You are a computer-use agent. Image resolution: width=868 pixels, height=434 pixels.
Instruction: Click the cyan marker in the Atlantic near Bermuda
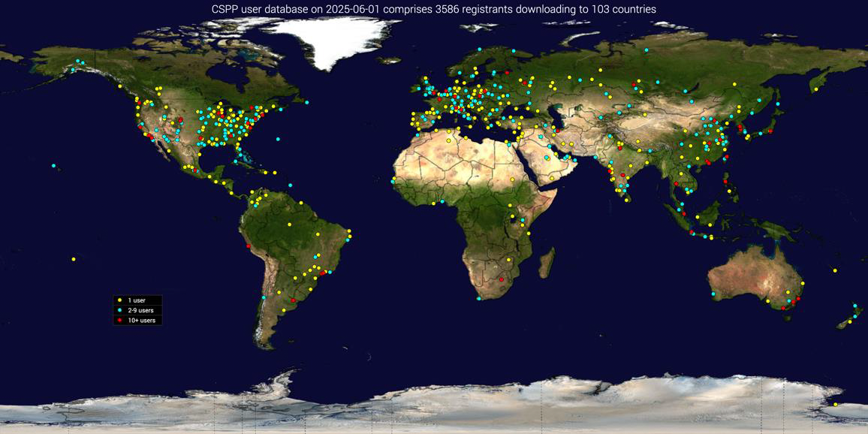(x=278, y=139)
